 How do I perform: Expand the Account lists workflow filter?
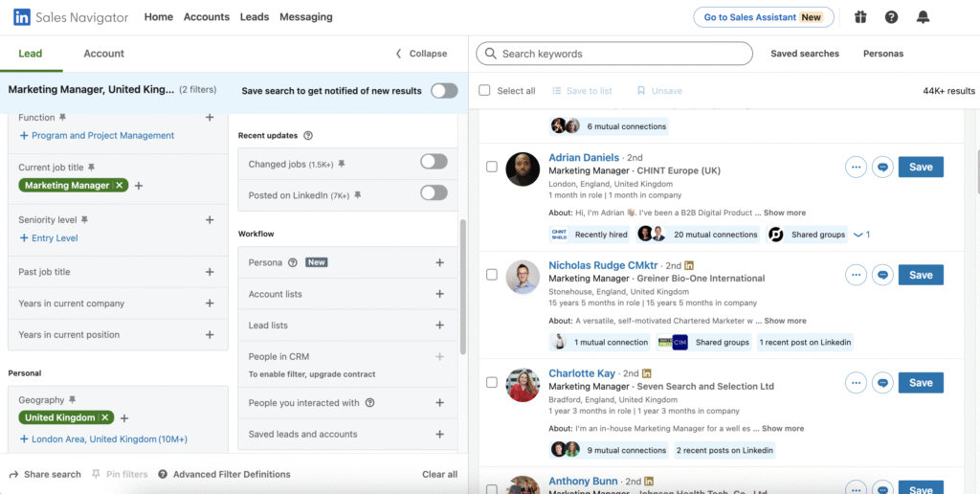click(439, 294)
